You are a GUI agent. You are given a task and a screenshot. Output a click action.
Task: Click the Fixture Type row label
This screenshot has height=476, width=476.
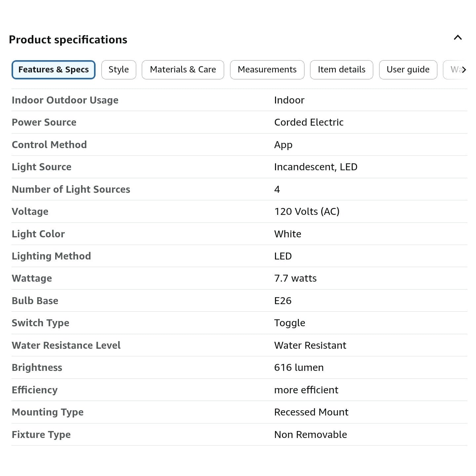41,435
